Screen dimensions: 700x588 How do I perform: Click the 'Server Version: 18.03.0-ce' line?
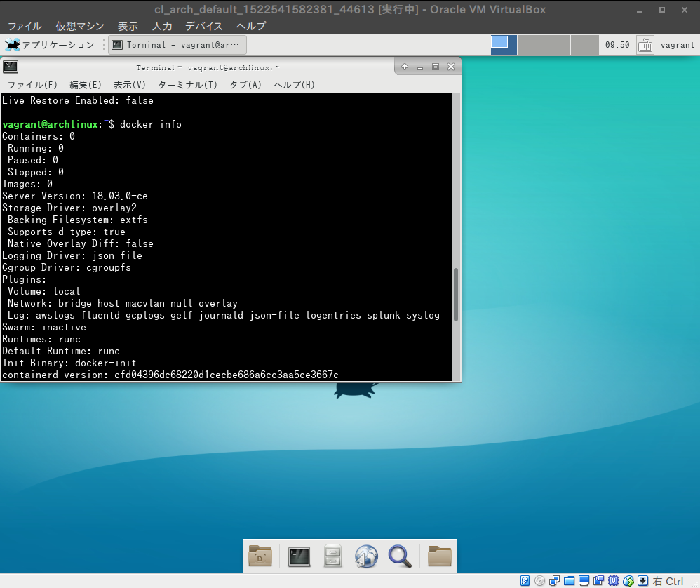pos(75,196)
